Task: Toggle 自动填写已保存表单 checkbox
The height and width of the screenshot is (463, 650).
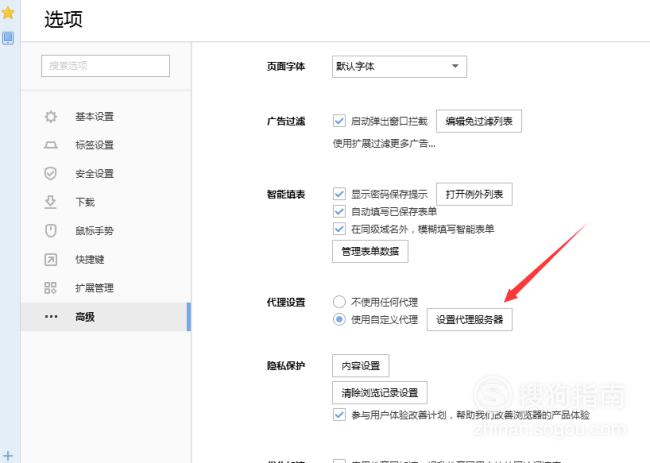Action: 339,211
